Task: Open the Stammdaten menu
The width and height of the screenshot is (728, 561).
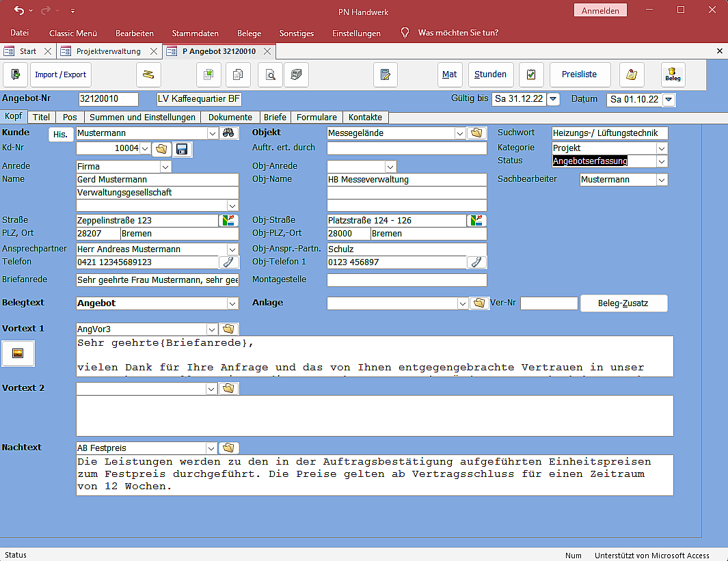Action: click(x=196, y=33)
